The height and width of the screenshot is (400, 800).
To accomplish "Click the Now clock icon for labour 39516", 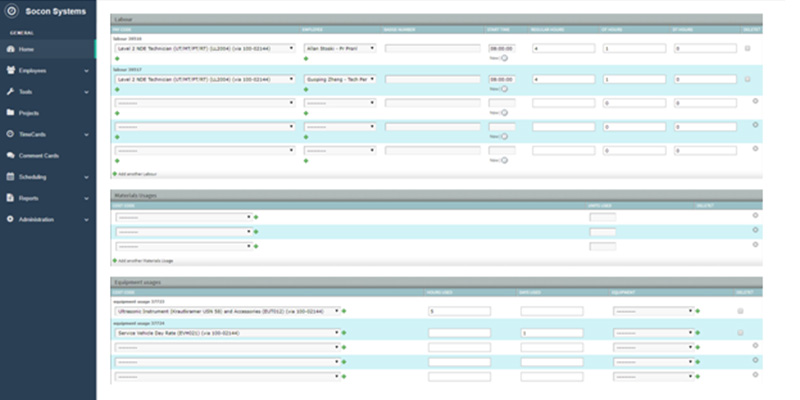I will (505, 58).
